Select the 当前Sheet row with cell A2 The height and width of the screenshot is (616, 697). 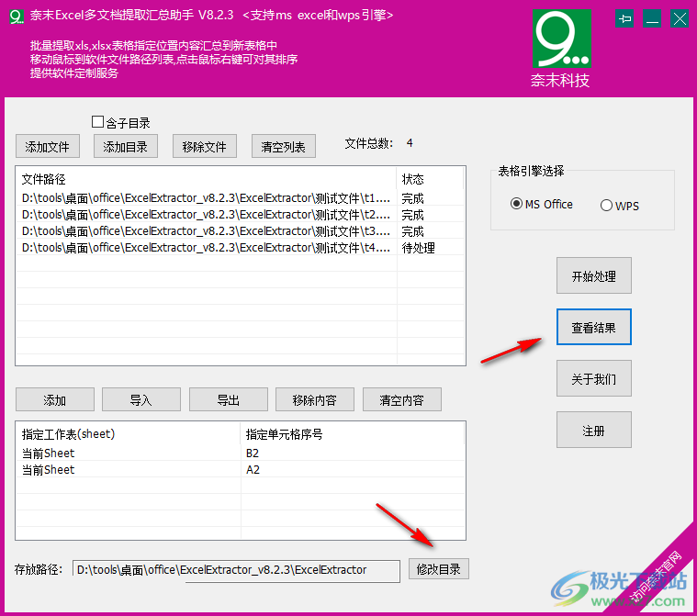point(241,469)
